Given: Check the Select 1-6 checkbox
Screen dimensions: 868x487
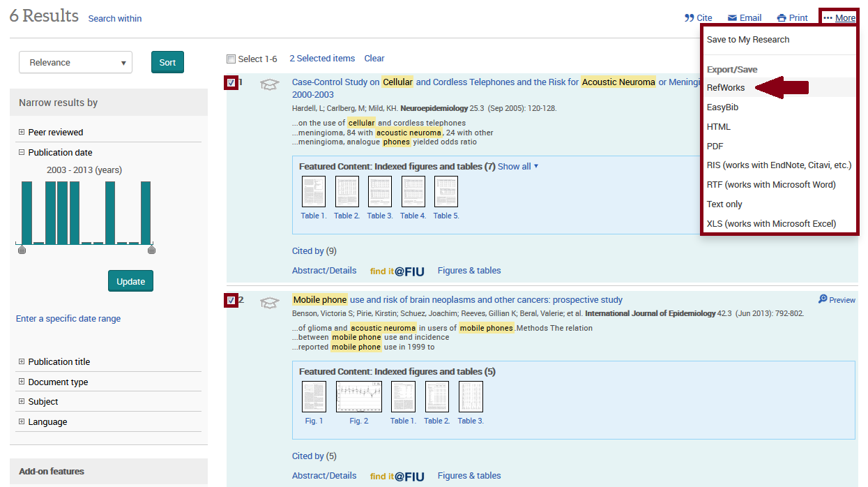Looking at the screenshot, I should click(x=231, y=59).
